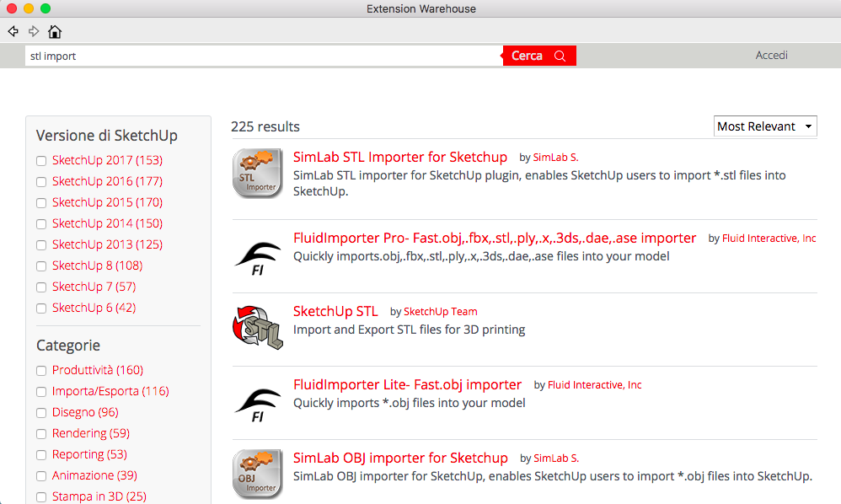Viewport: 841px width, 504px height.
Task: Click the 'Versione di SketchUp' heading
Action: tap(107, 136)
